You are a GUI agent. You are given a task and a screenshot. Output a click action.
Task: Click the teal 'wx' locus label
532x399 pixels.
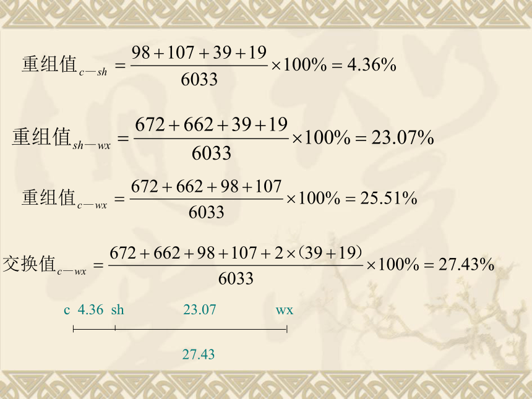[x=285, y=310]
